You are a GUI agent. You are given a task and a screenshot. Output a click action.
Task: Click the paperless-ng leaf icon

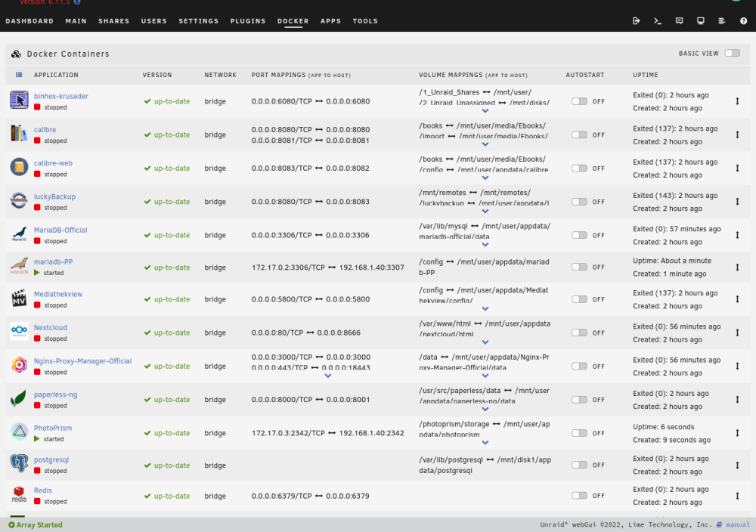click(20, 398)
